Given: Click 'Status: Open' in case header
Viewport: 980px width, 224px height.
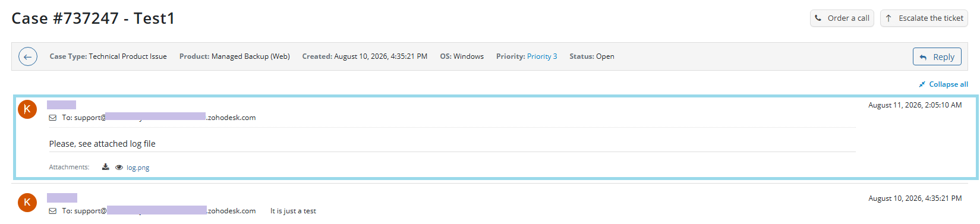Looking at the screenshot, I should pyautogui.click(x=592, y=56).
